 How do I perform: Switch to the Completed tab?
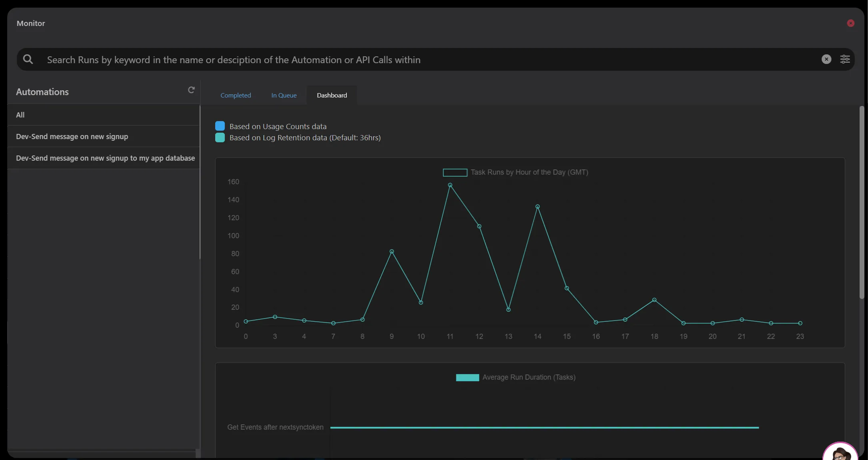pos(236,95)
